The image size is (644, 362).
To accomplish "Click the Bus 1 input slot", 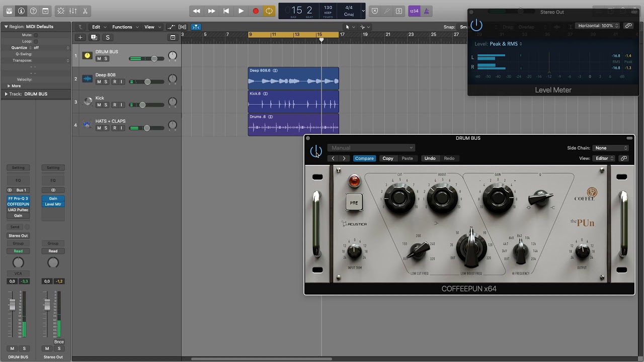I will click(x=18, y=190).
